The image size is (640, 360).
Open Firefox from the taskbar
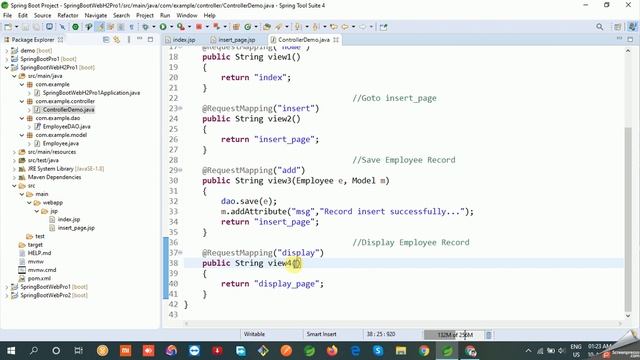(332, 351)
